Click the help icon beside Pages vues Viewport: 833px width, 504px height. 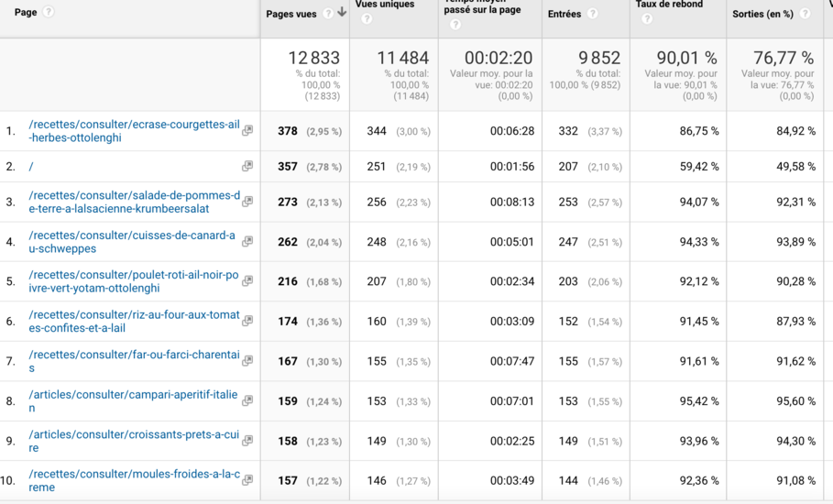click(x=328, y=13)
